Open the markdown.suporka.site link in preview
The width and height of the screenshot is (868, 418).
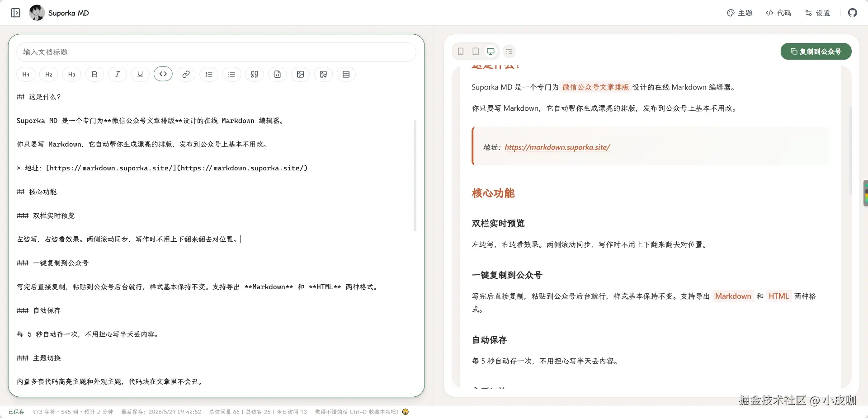coord(557,147)
